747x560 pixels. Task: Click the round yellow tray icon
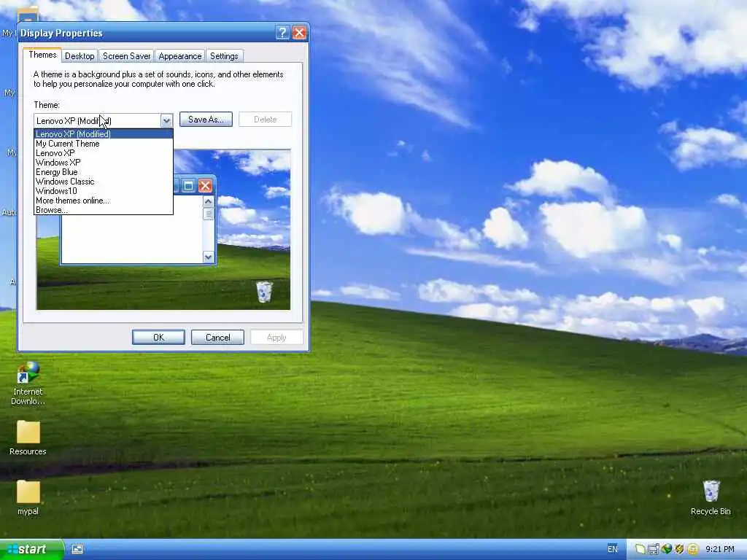pyautogui.click(x=693, y=549)
